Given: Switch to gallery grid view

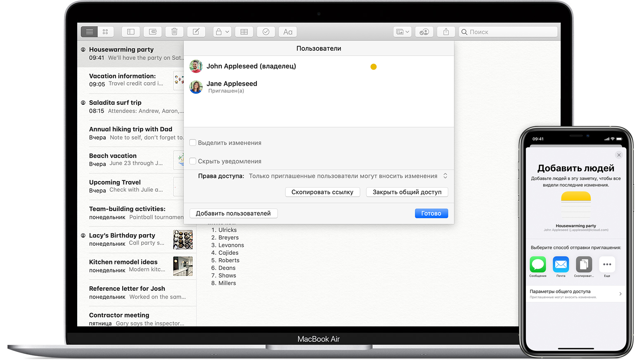Looking at the screenshot, I should [x=106, y=32].
